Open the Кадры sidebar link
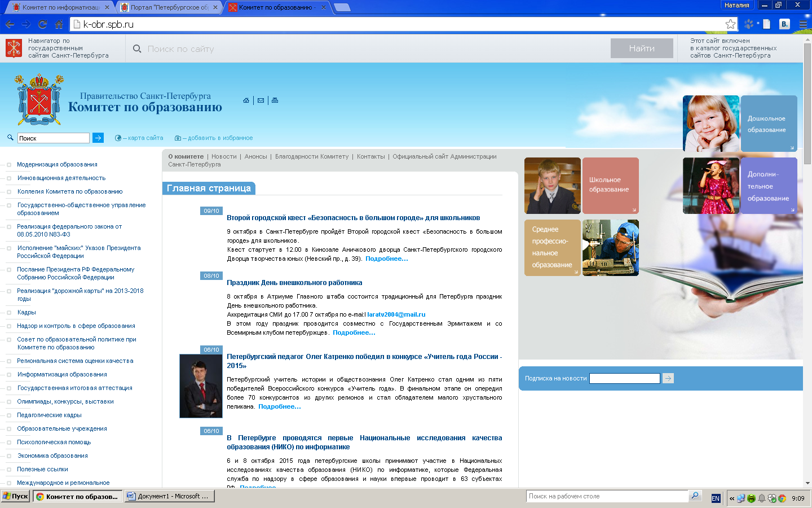 coord(27,312)
